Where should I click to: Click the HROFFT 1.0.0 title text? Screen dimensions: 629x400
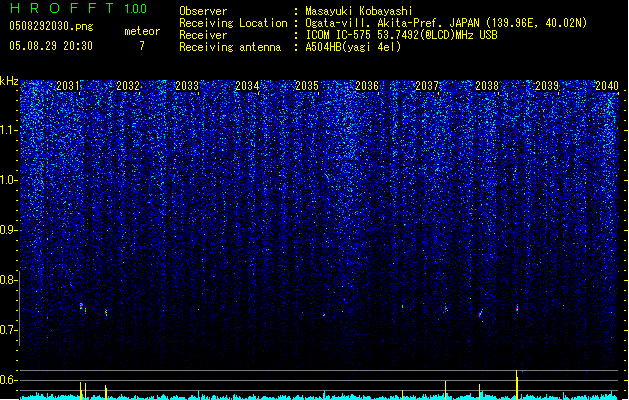78,8
